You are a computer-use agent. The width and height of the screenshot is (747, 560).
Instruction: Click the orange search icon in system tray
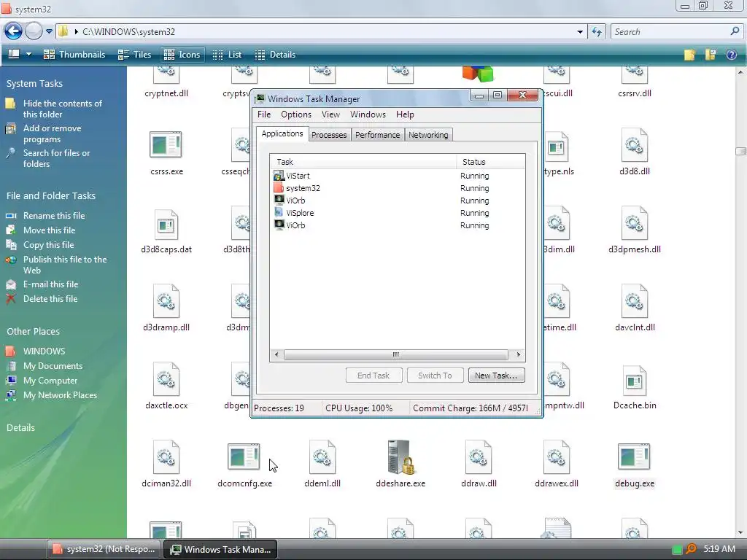(690, 549)
